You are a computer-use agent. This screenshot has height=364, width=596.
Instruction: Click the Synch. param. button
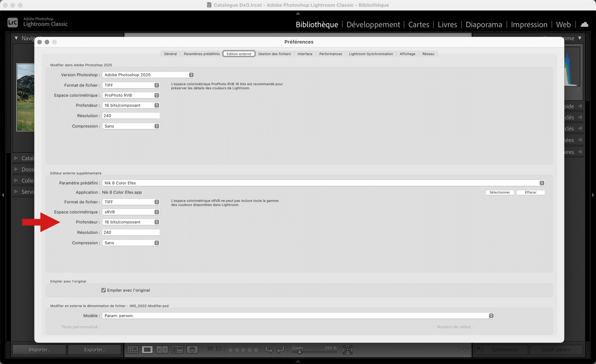556,349
